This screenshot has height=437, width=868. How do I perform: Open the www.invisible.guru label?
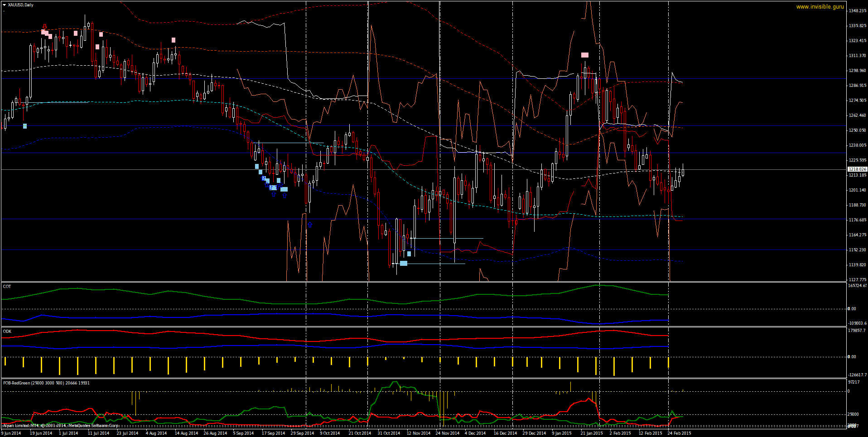820,7
